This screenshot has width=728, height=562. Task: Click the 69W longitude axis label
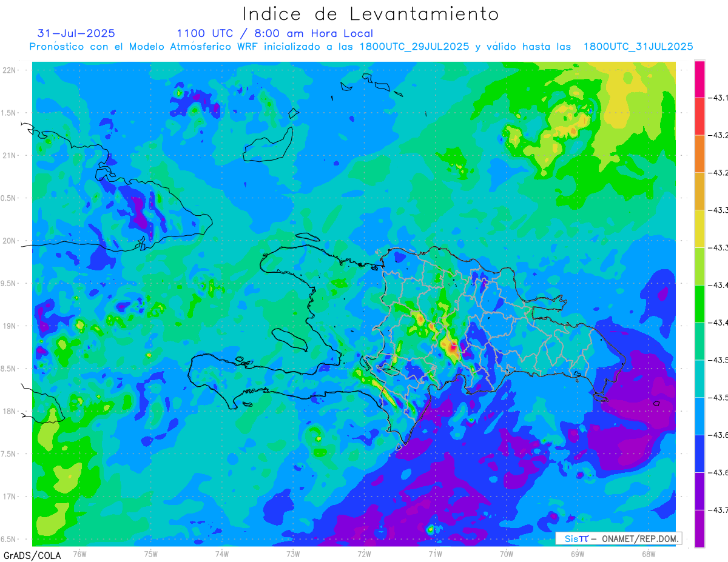click(x=578, y=554)
